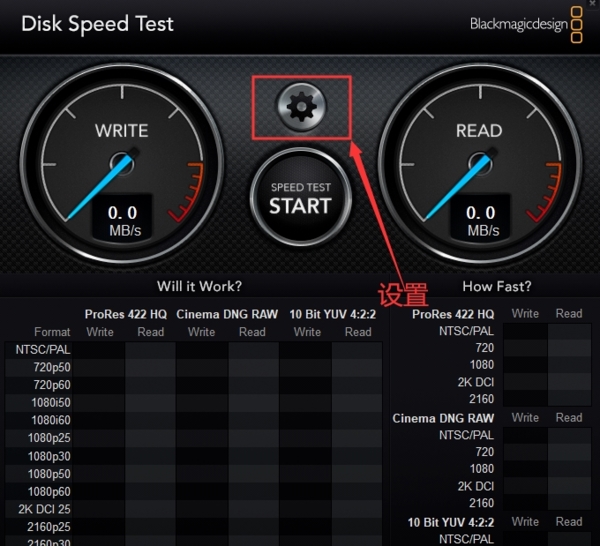Select 720 under How Fast ProRes 422 HQ

click(x=485, y=348)
